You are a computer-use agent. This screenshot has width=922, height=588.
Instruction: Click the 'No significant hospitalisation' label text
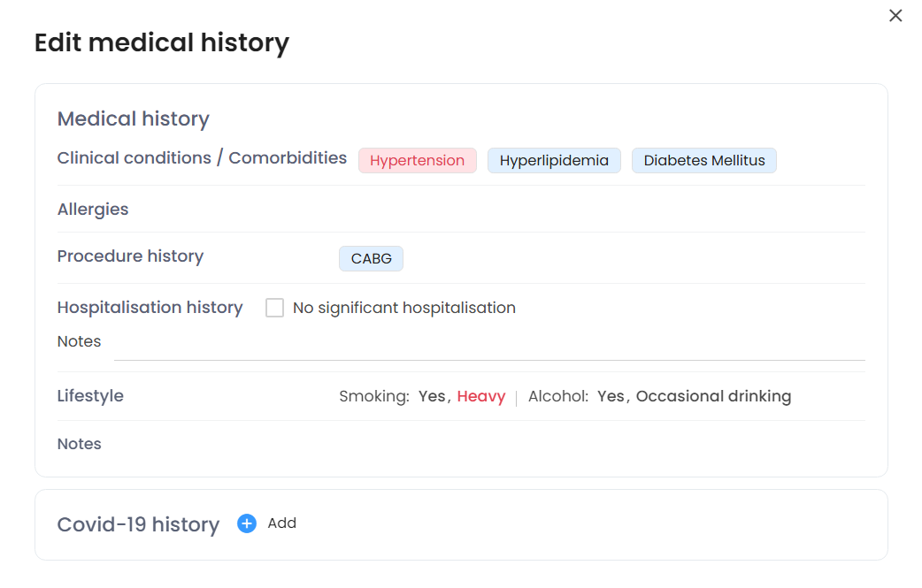point(403,308)
